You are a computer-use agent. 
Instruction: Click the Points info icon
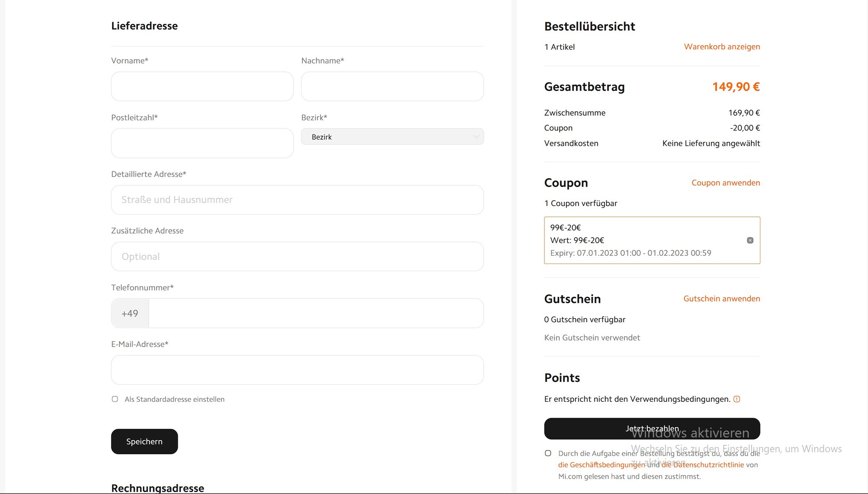[736, 399]
